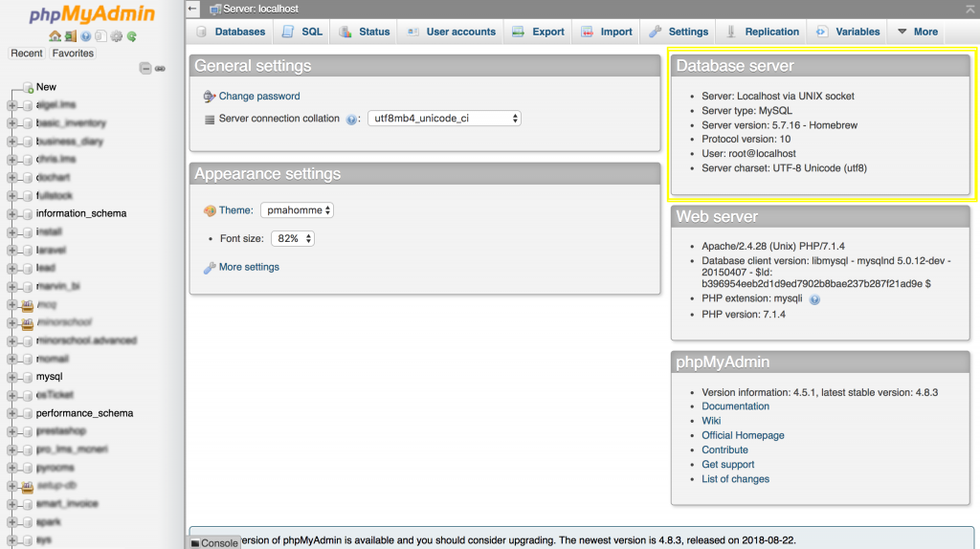Expand the laravel database node

[11, 250]
